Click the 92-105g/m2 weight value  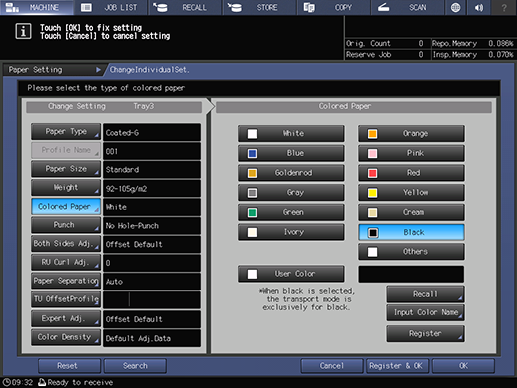[x=152, y=188]
